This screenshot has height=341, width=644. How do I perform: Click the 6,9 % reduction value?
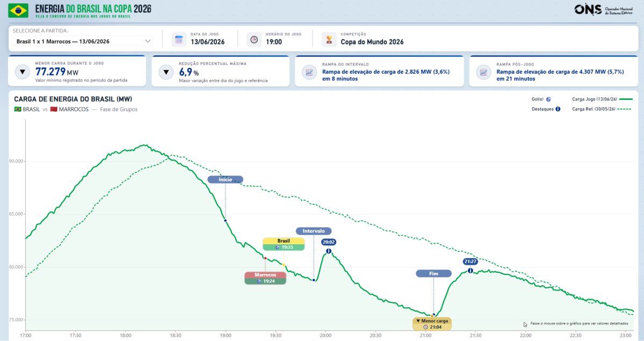189,72
